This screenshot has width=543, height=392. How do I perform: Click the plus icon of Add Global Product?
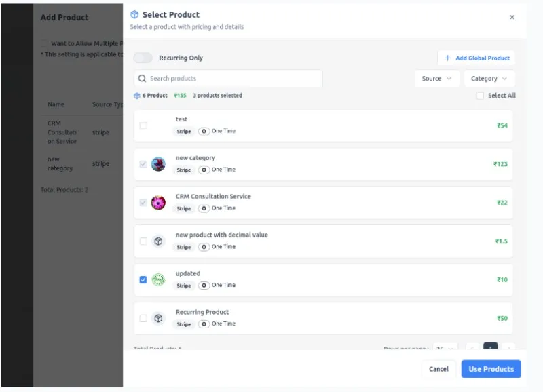[447, 58]
